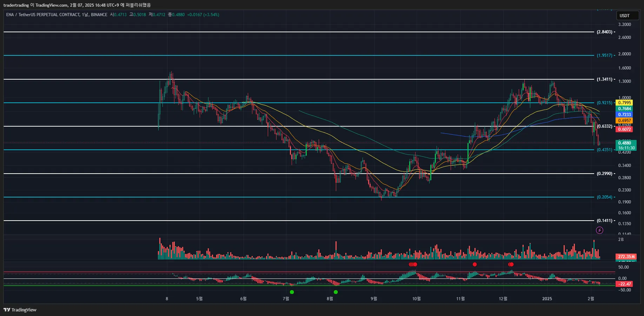Click the USDT currency selector
644x316 pixels.
click(x=628, y=15)
